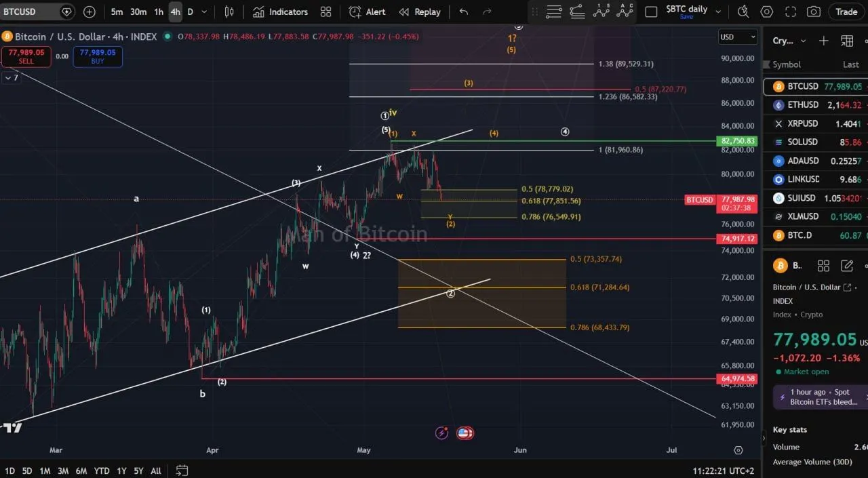Open the BTCUSD symbol search field

tap(37, 12)
